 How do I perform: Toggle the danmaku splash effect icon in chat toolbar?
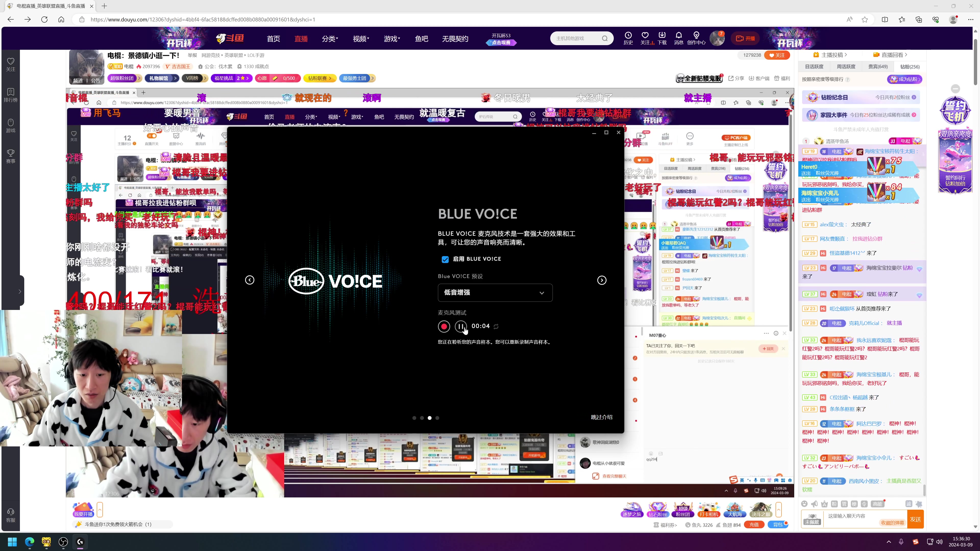(x=919, y=504)
